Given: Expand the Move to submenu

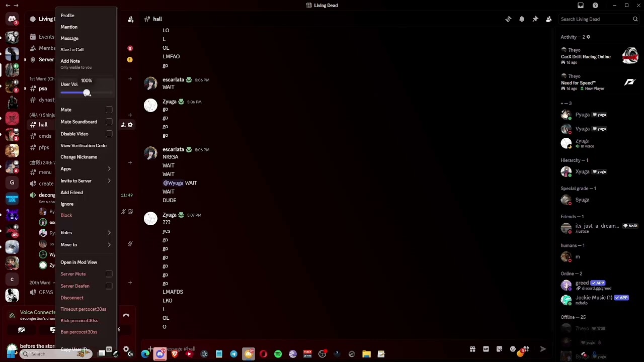Looking at the screenshot, I should pos(86,245).
